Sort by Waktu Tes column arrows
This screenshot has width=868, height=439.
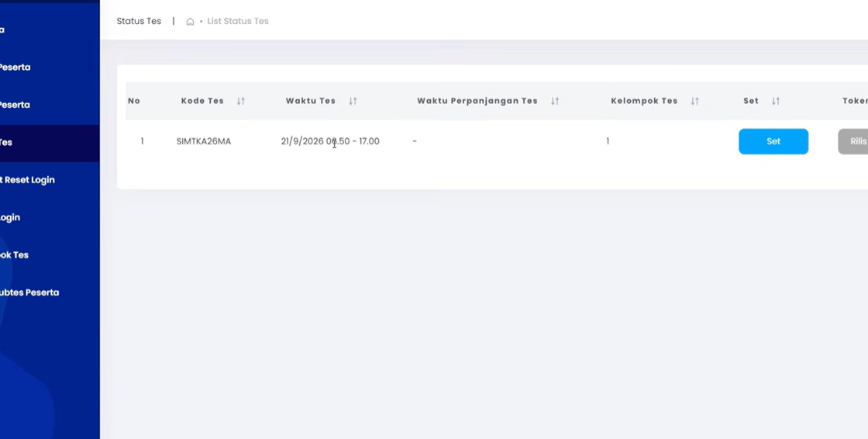click(x=353, y=101)
